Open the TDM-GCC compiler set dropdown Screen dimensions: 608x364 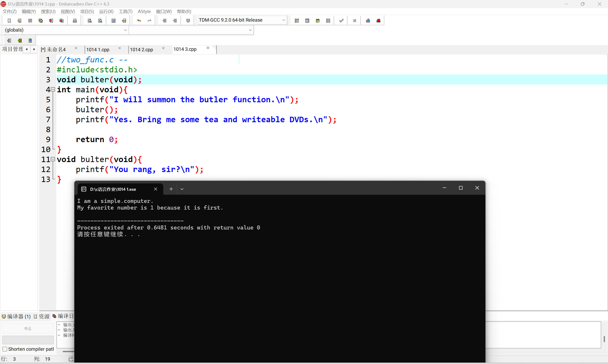283,20
